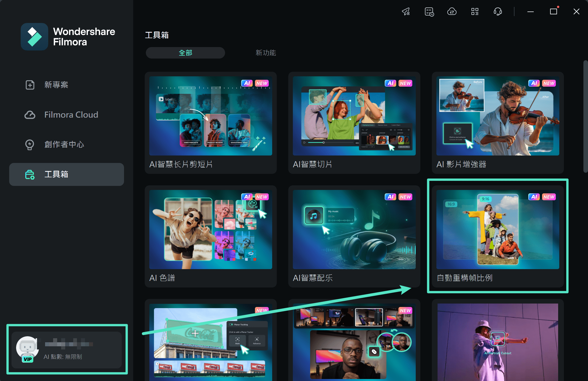Maximize the Filmora window

(x=554, y=11)
